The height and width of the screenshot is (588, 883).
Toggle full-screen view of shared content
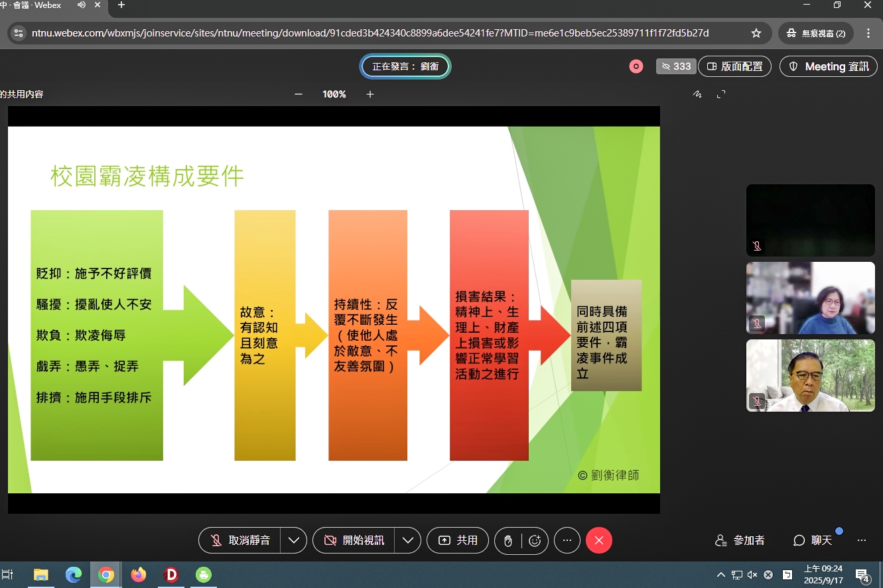(x=721, y=94)
